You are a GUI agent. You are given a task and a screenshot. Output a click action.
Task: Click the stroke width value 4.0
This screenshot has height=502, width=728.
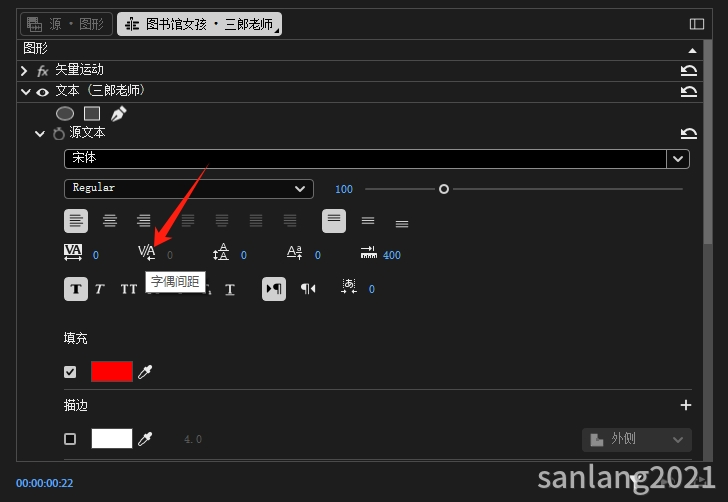tap(193, 439)
